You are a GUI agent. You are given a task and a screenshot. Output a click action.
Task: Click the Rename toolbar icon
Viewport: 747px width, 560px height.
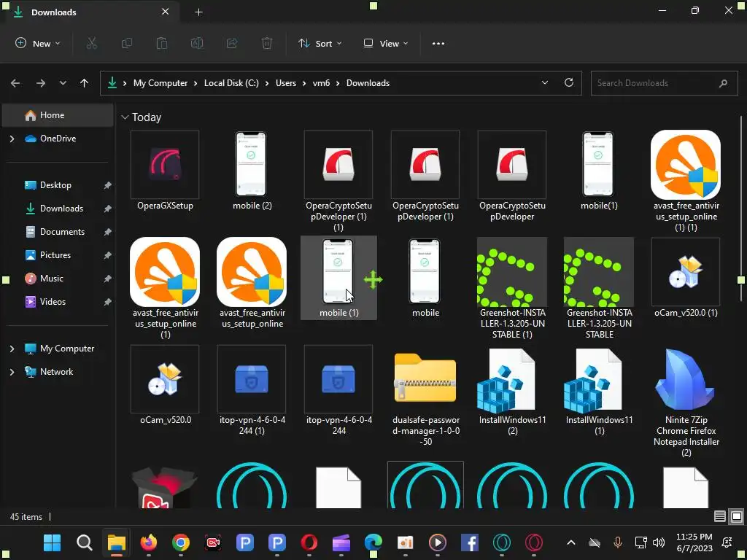click(197, 43)
